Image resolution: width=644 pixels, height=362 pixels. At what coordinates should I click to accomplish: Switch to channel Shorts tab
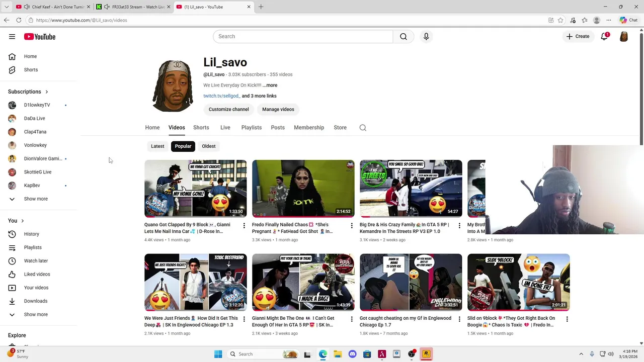pyautogui.click(x=201, y=128)
